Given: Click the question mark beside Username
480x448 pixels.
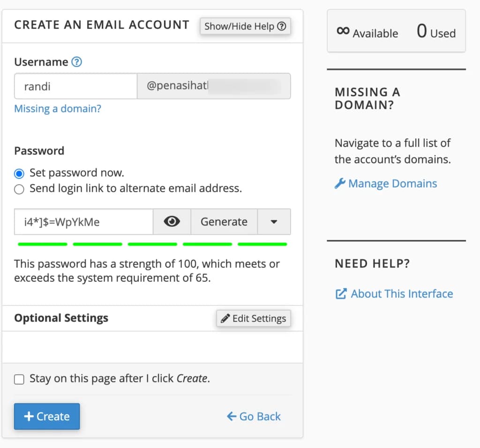Looking at the screenshot, I should [x=78, y=61].
